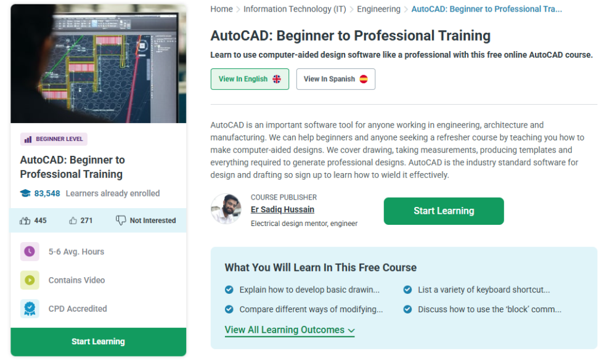
Task: Click the Start Learning bar under course card
Action: (x=98, y=342)
